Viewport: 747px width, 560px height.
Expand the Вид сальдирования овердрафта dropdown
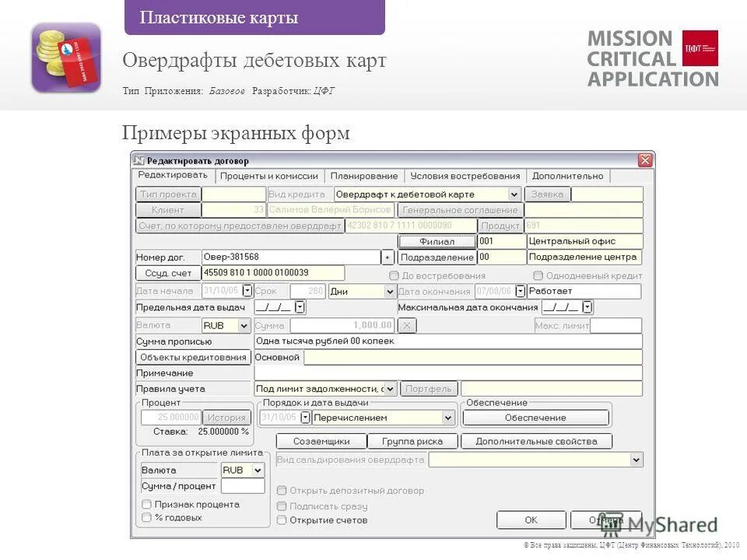point(636,459)
